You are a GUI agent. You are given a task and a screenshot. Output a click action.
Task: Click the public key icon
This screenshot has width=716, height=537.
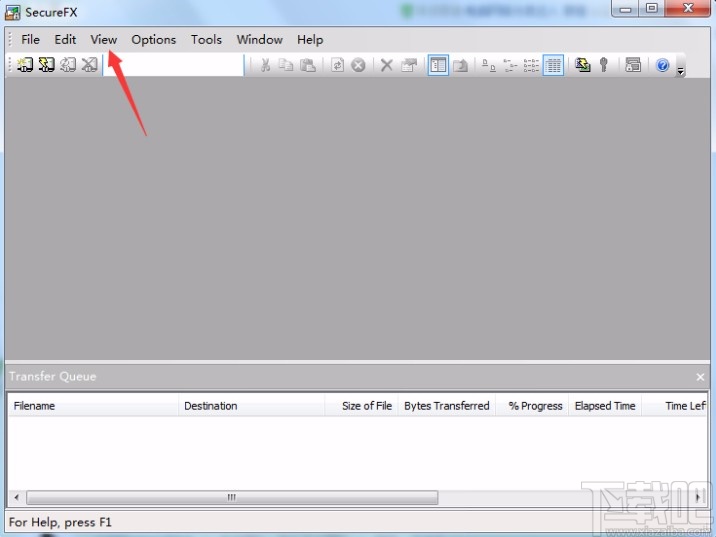point(604,65)
